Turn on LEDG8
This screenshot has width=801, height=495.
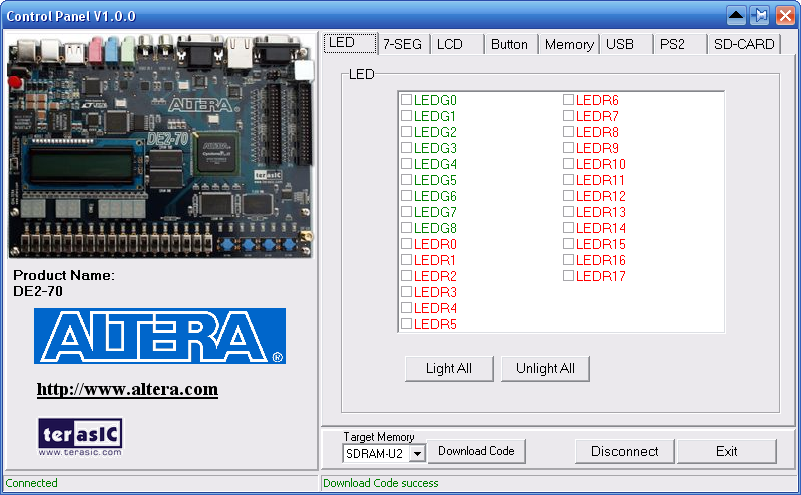pos(406,227)
